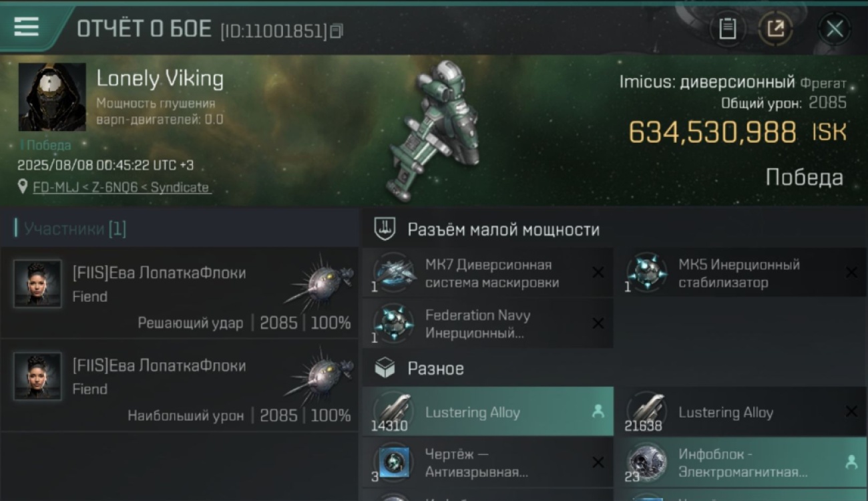Close the battle report window
Image resolution: width=868 pixels, height=501 pixels.
835,29
